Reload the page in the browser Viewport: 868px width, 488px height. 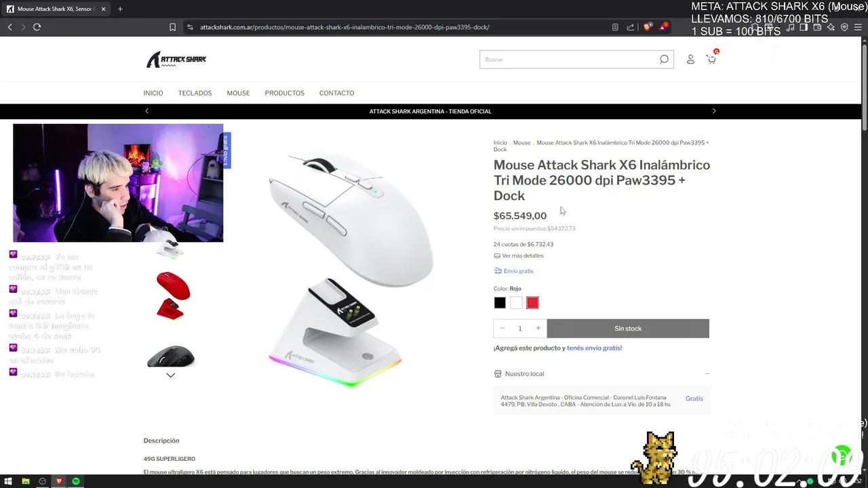(37, 27)
